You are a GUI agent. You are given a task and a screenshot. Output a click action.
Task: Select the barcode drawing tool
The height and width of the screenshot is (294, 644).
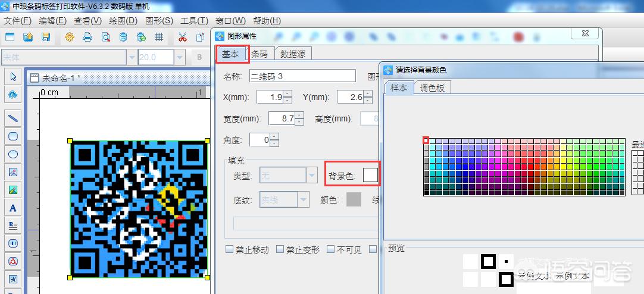tap(13, 243)
